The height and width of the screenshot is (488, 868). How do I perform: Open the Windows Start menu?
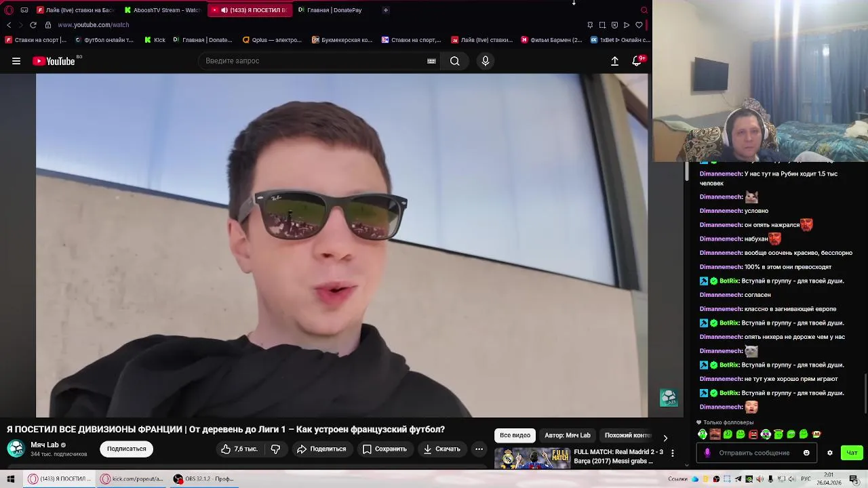[11, 479]
